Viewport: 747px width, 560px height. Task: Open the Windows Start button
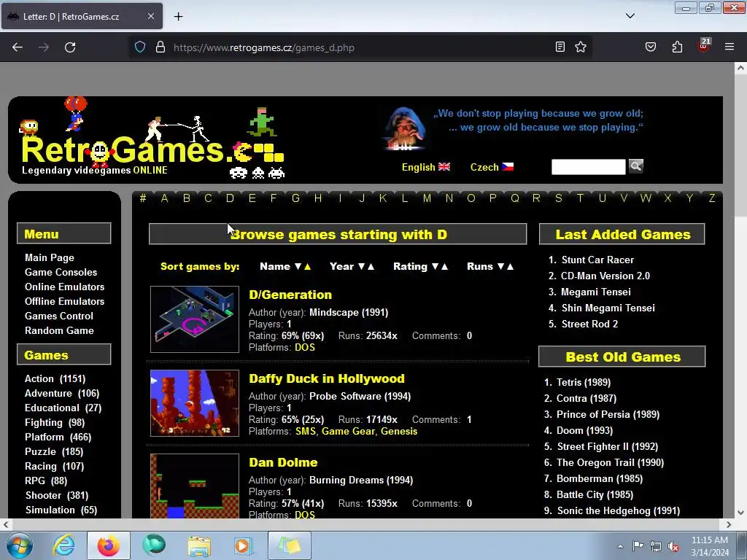(19, 545)
